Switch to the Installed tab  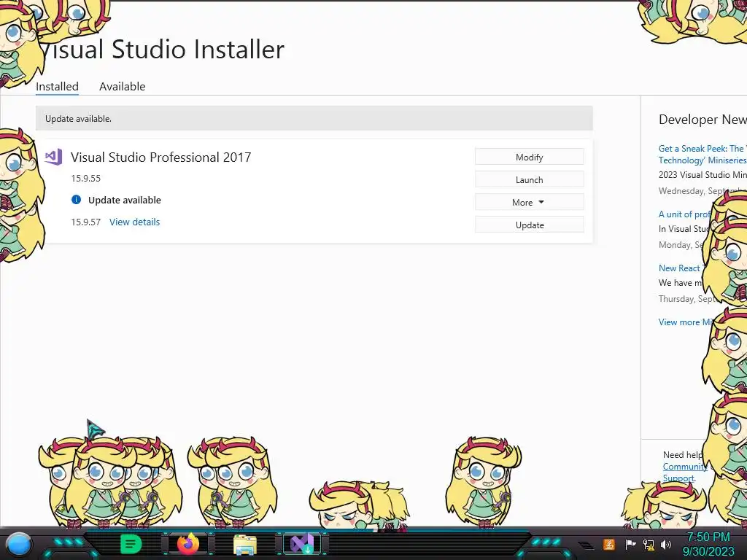[x=57, y=87]
